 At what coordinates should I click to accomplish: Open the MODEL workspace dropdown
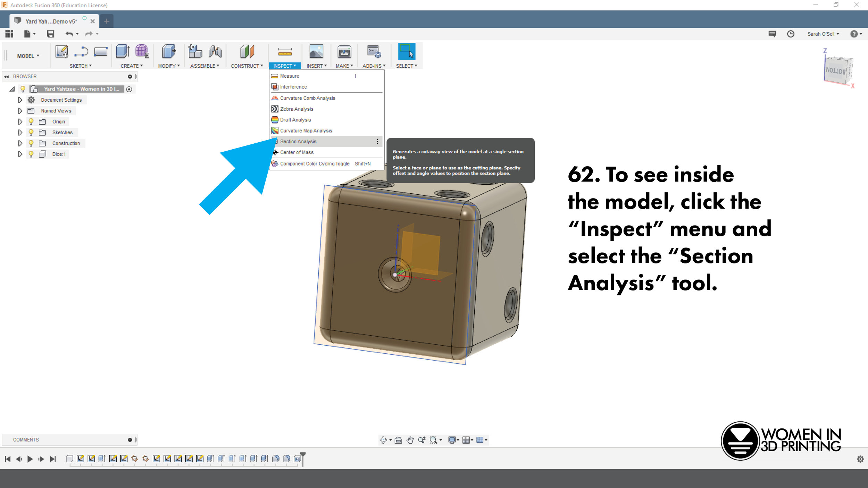pos(28,56)
